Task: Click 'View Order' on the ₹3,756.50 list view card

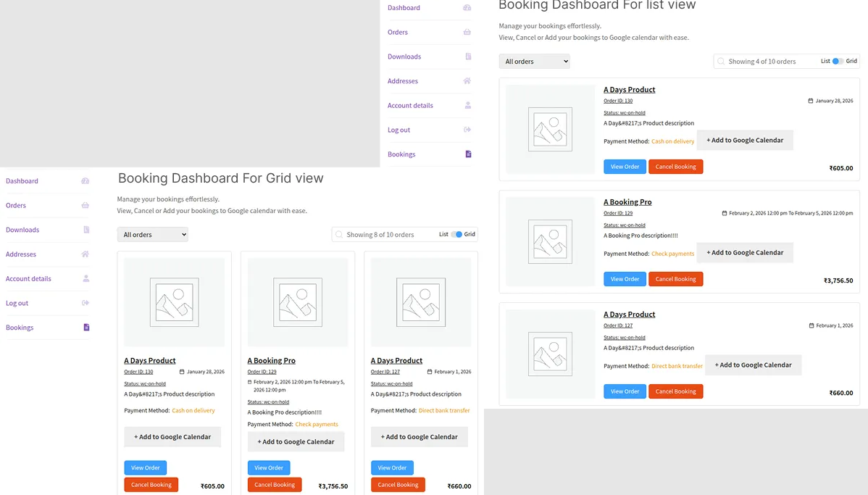Action: 625,279
